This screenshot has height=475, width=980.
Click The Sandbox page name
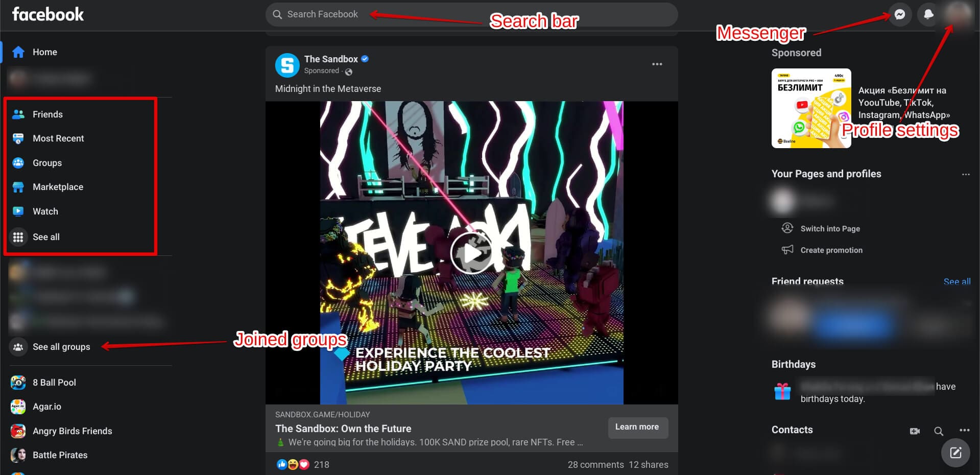[331, 59]
